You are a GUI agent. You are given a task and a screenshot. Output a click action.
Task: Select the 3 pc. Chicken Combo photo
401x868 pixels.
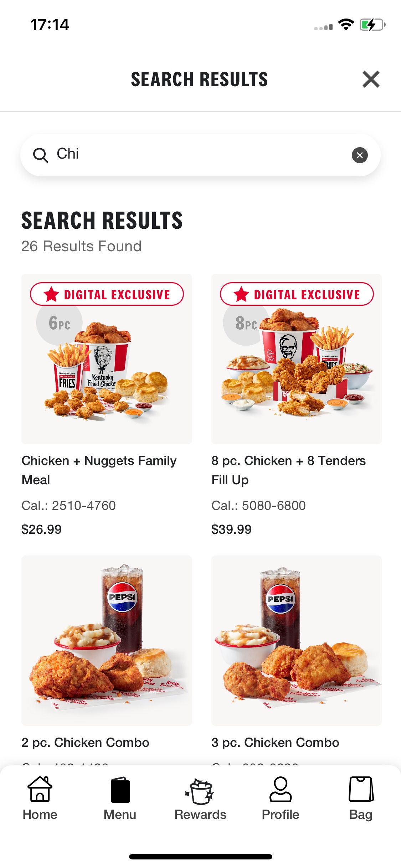coord(296,640)
